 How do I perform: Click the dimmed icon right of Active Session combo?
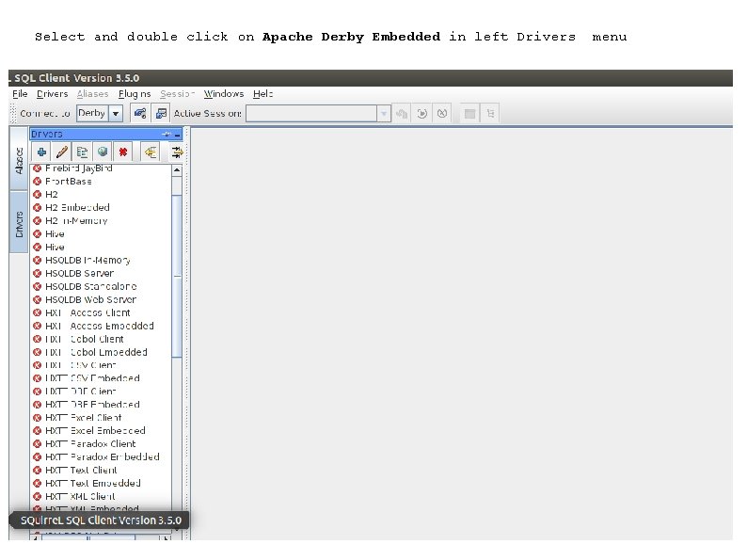[402, 114]
